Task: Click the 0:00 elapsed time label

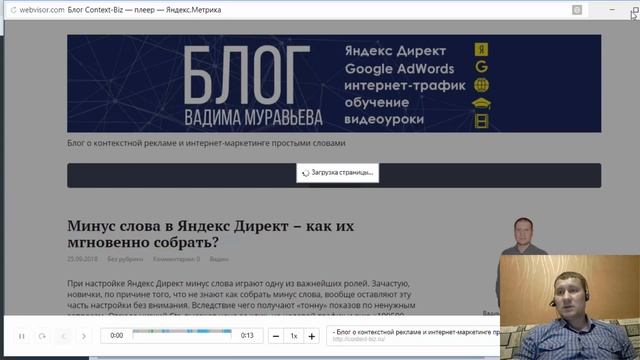Action: [117, 336]
